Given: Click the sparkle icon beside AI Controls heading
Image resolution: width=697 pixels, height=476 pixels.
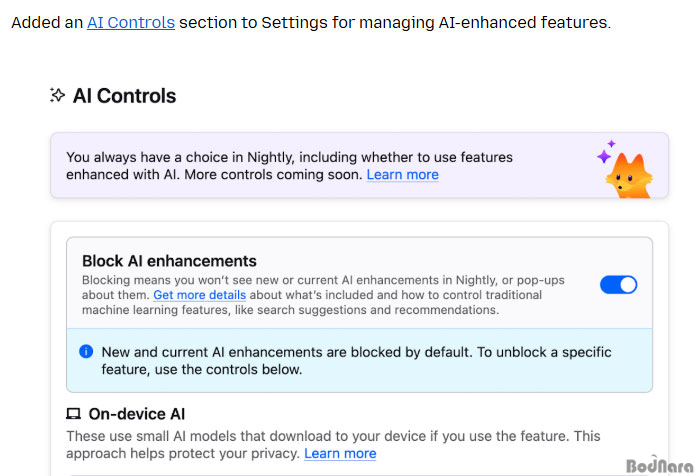Looking at the screenshot, I should tap(57, 96).
